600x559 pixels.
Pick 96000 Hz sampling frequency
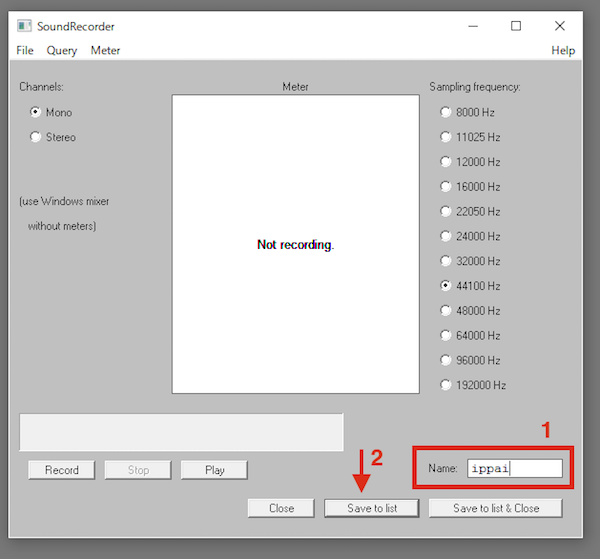tap(446, 360)
